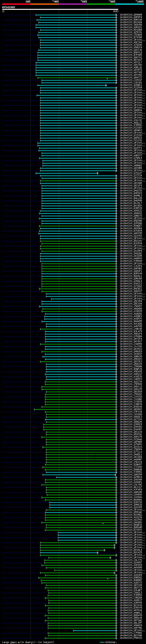Click the label UniRef100_Q3UJS2
The width and height of the screenshot is (146, 644).
(131, 120)
